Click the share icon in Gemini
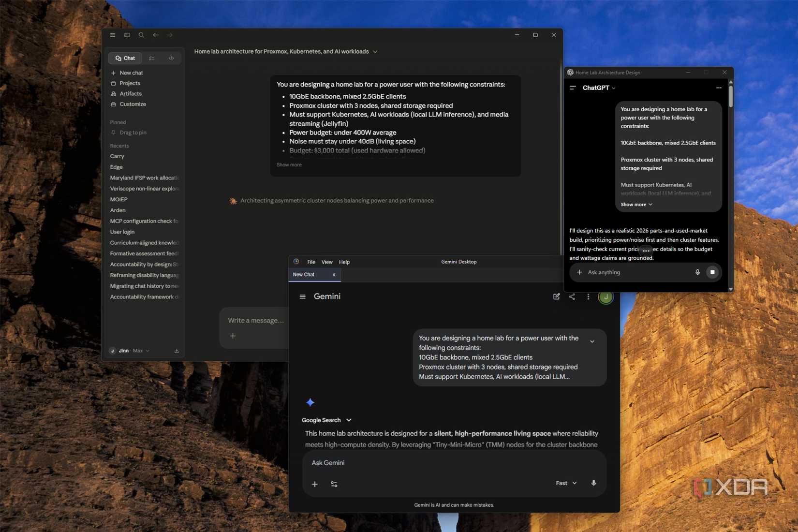798x532 pixels. pos(572,296)
